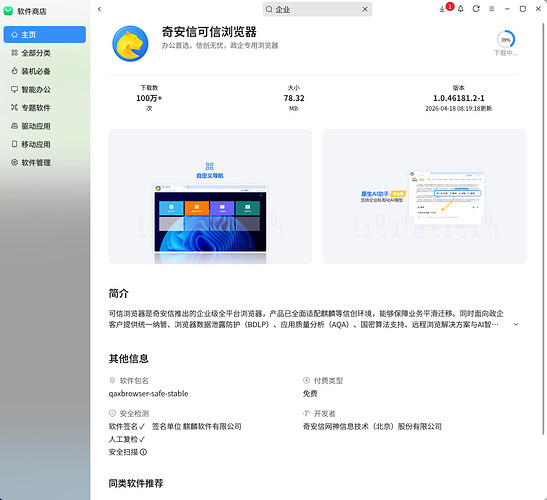Open the 原生AI助手 screenshot thumbnail
Viewport: 547px width, 500px height.
[x=425, y=196]
